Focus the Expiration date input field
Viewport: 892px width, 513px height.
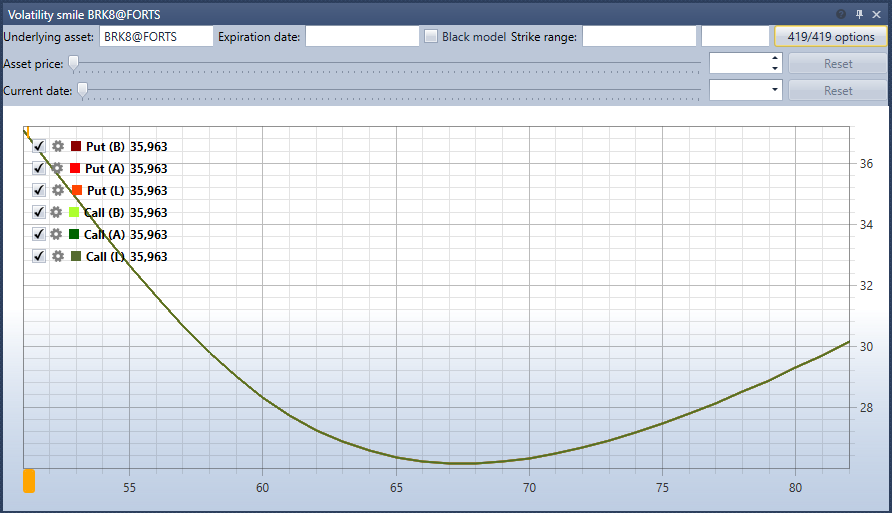coord(362,36)
